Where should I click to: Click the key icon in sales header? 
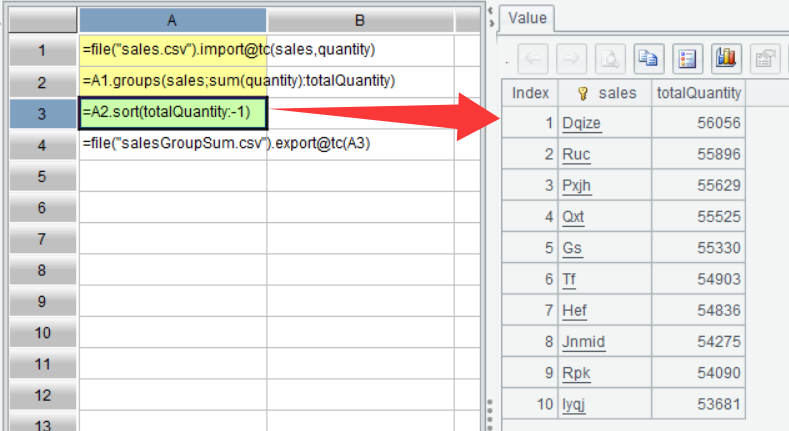tap(583, 93)
